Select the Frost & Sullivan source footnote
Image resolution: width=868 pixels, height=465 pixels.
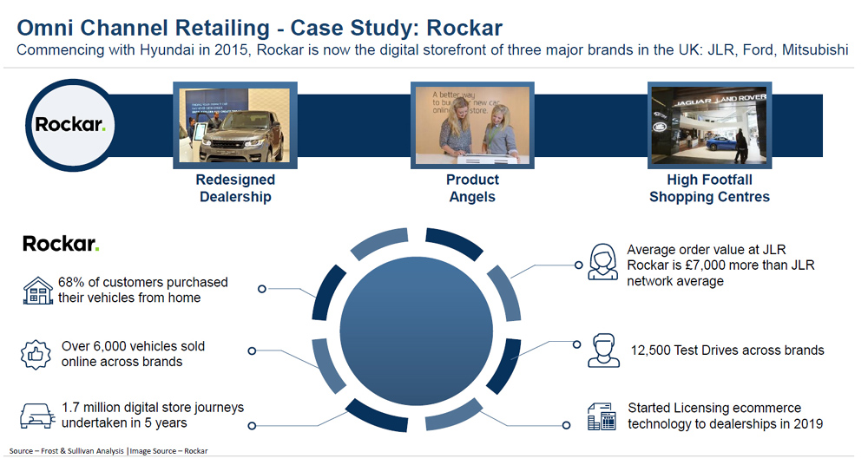coord(108,451)
